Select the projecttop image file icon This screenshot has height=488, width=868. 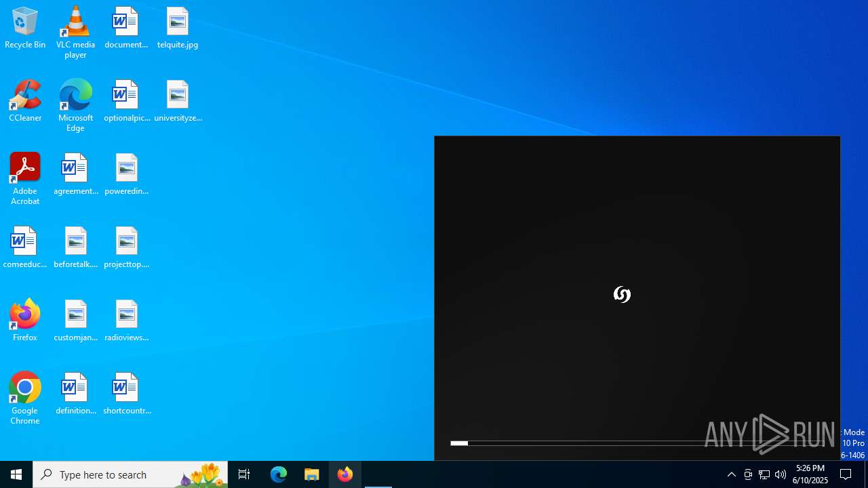pyautogui.click(x=126, y=248)
